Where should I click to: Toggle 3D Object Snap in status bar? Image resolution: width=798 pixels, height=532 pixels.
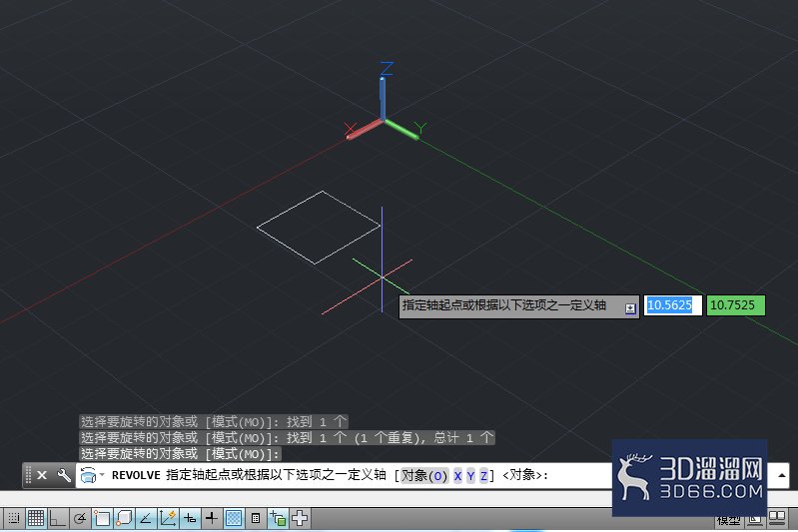124,518
